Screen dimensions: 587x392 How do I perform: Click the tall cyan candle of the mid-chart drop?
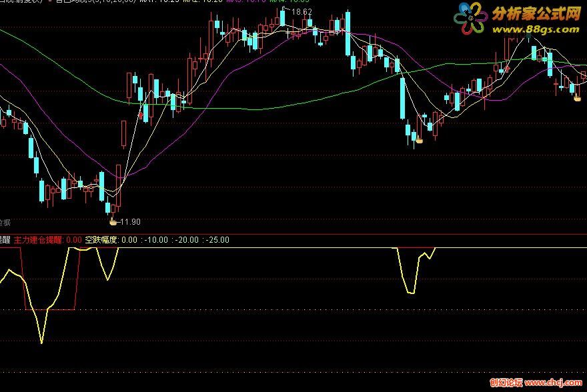point(403,98)
